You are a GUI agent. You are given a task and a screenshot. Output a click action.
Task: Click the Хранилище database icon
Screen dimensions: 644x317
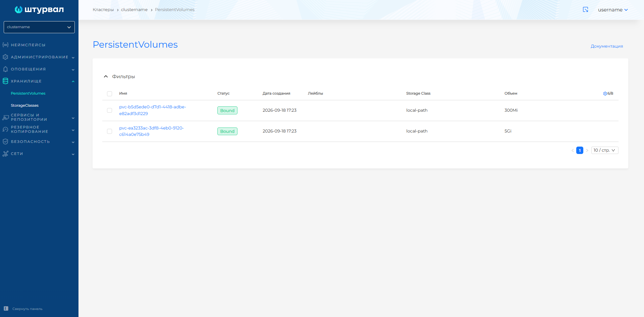tap(5, 81)
